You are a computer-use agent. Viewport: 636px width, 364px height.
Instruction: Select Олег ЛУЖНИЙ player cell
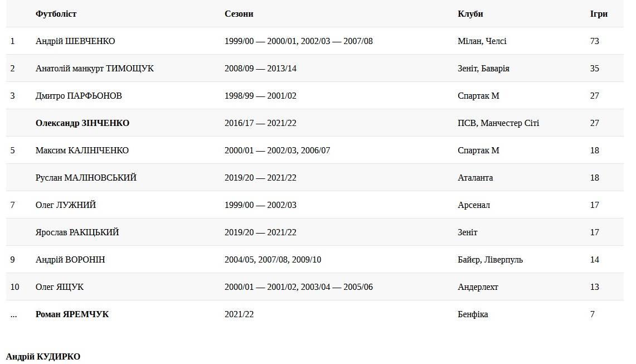tap(66, 205)
